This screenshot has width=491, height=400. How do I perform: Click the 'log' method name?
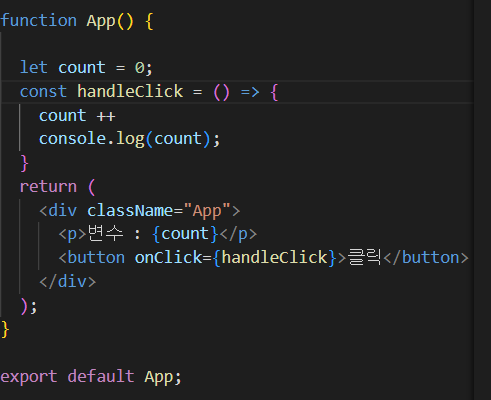(x=130, y=139)
